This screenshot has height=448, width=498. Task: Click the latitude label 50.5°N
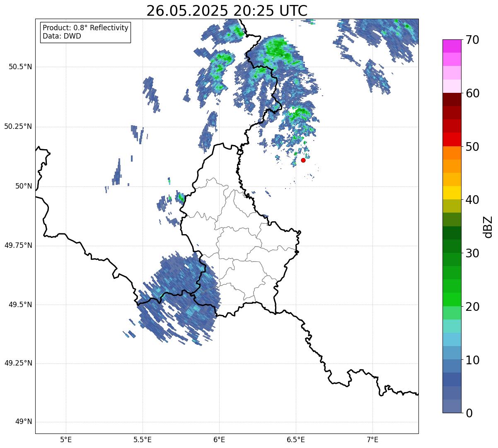pos(20,67)
